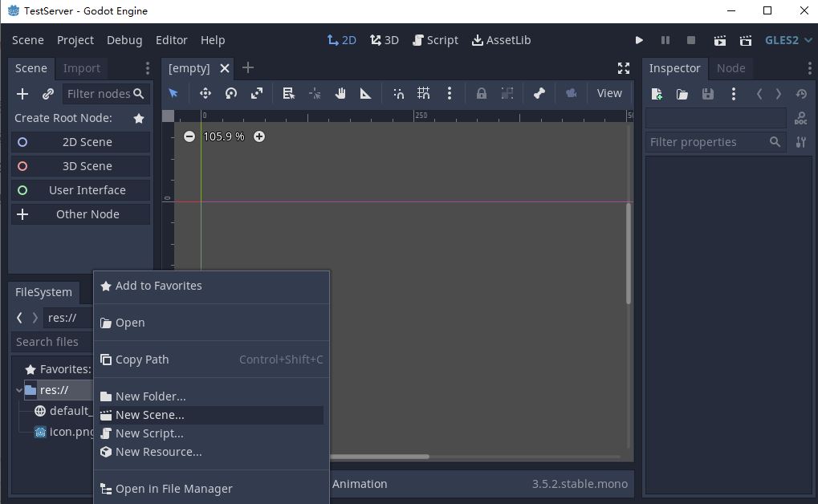The image size is (818, 504).
Task: Open the Project menu
Action: tap(75, 40)
